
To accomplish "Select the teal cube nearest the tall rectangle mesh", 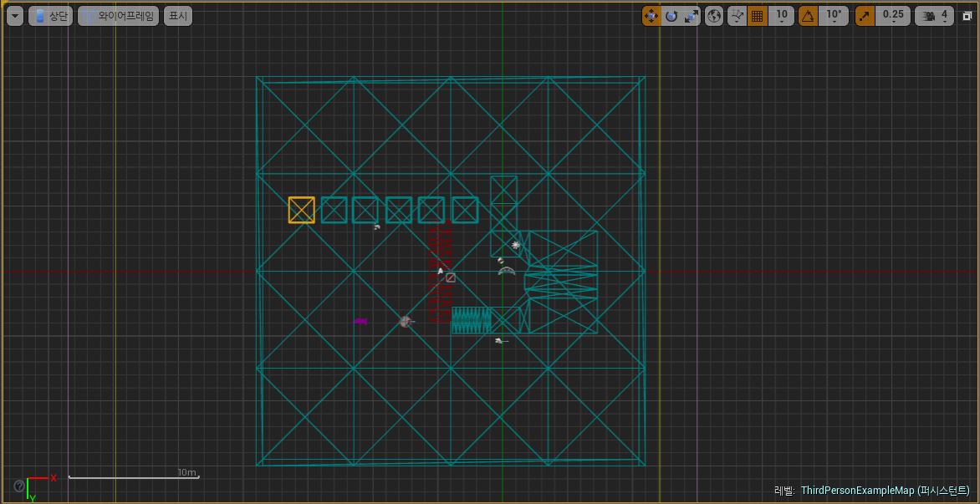I will tap(465, 210).
